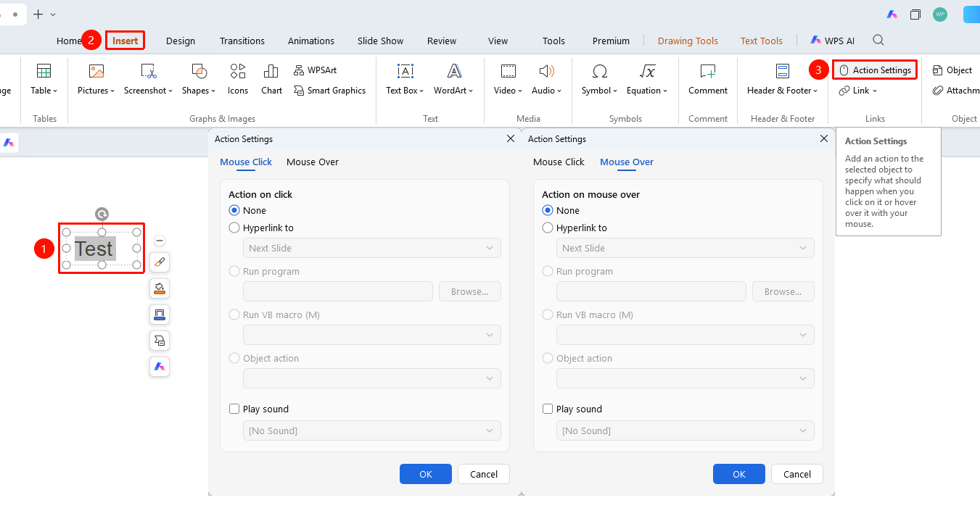
Task: Enable Play sound under Action on click
Action: [x=234, y=409]
